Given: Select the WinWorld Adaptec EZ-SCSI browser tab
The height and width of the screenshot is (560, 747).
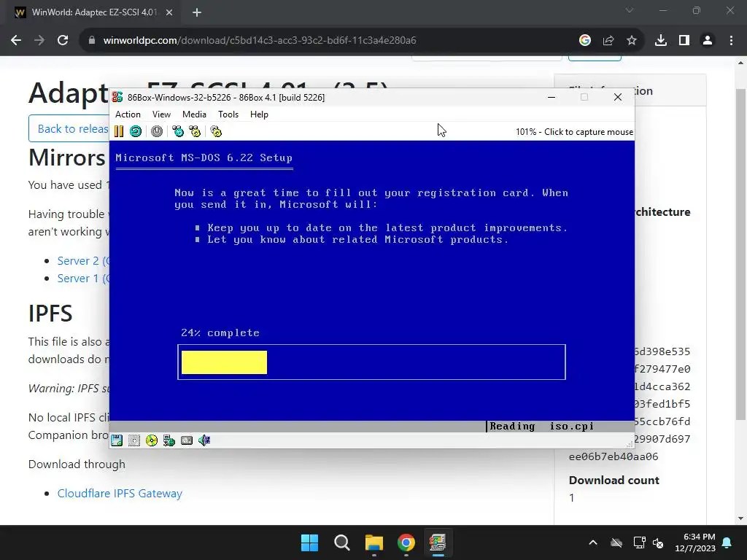Looking at the screenshot, I should (94, 12).
